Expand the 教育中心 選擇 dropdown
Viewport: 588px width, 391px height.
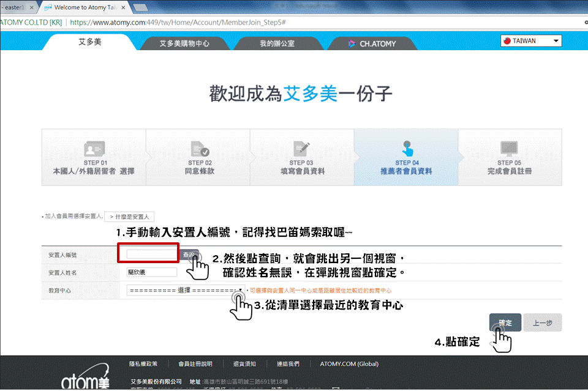click(x=186, y=290)
